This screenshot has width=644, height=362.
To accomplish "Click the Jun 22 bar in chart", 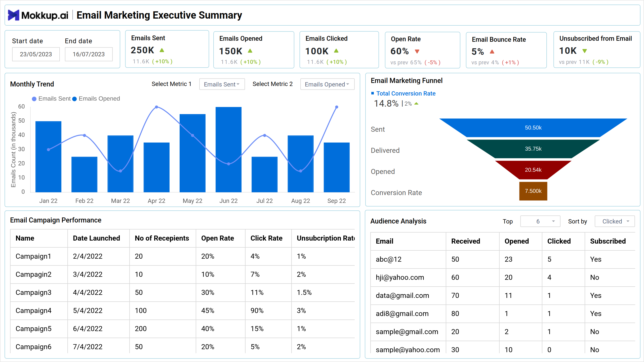I will click(x=228, y=150).
